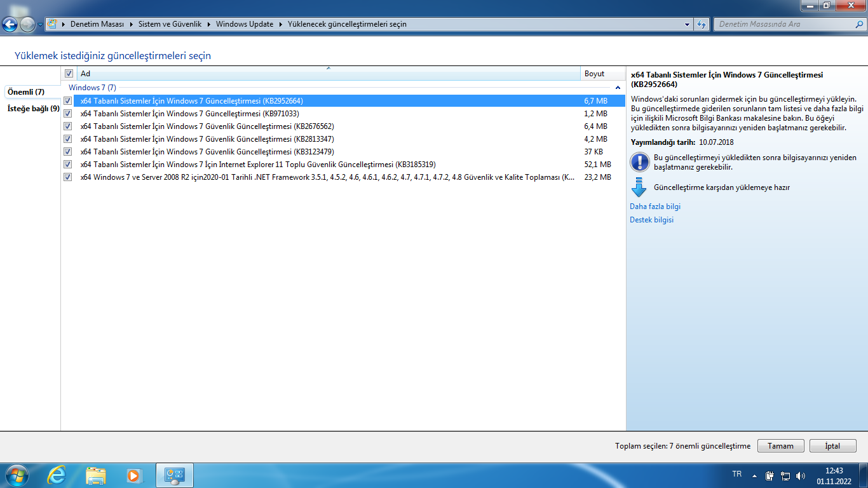This screenshot has width=868, height=488.
Task: Show hidden tray icons arrow
Action: (x=755, y=475)
